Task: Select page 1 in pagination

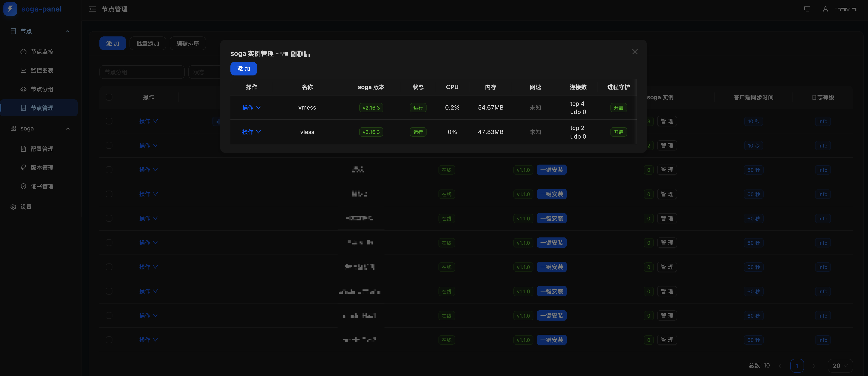Action: [x=797, y=366]
